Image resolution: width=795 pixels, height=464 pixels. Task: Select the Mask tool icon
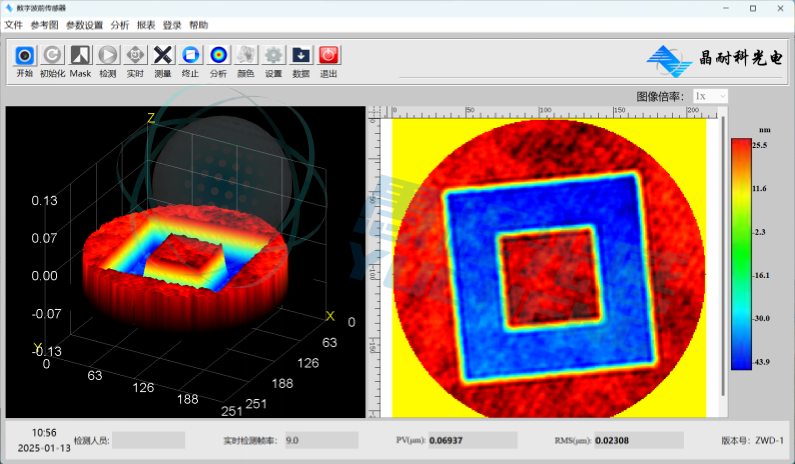pos(80,56)
